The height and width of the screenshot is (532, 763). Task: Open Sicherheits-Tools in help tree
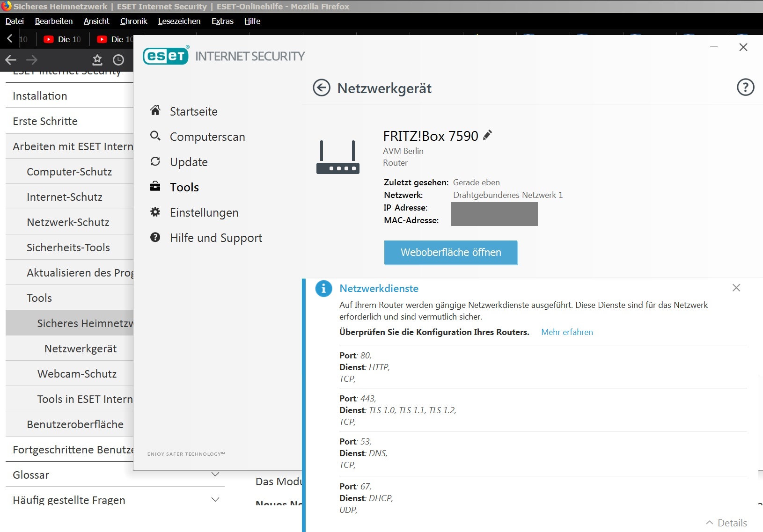69,247
